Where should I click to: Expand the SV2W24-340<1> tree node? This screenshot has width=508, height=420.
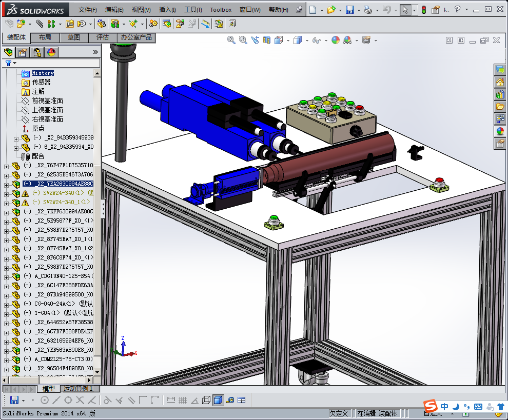pyautogui.click(x=6, y=194)
